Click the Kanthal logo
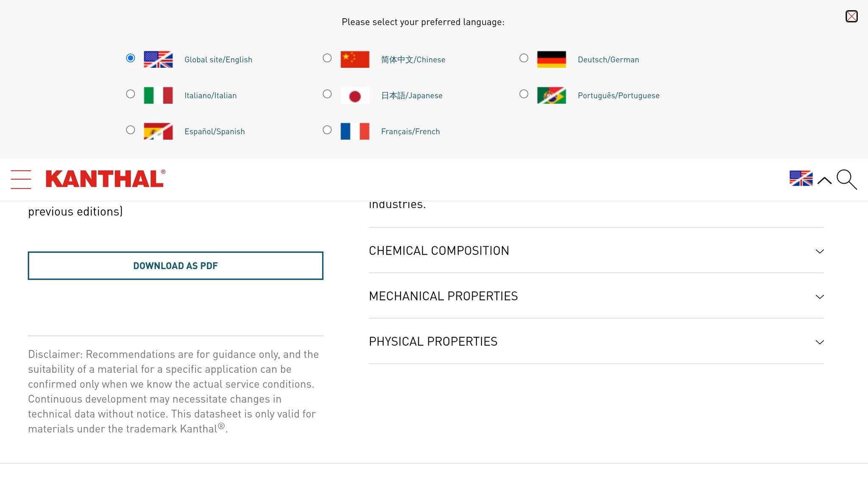Viewport: 868px width, 488px height. 106,179
